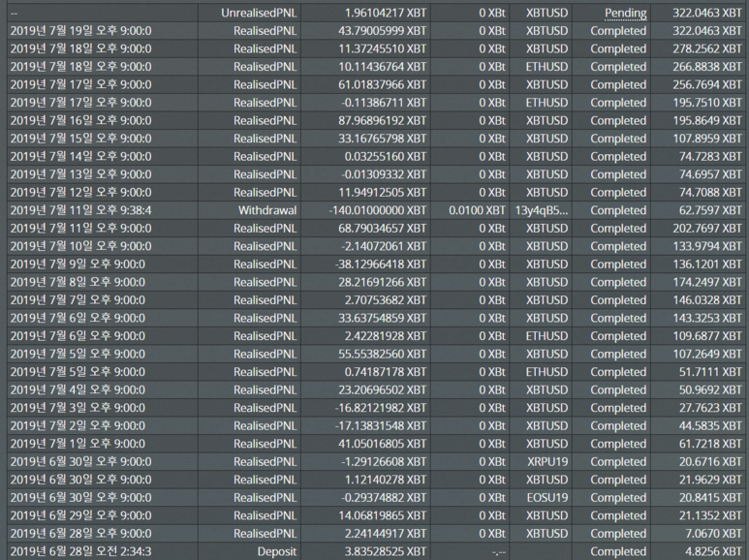Click balance 278.2562 XBT
749x560 pixels.
[707, 48]
